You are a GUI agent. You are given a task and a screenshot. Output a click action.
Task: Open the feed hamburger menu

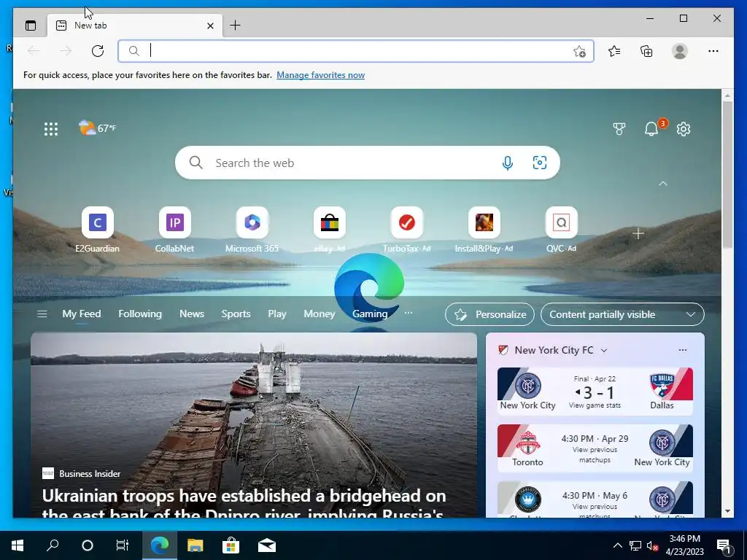coord(42,314)
